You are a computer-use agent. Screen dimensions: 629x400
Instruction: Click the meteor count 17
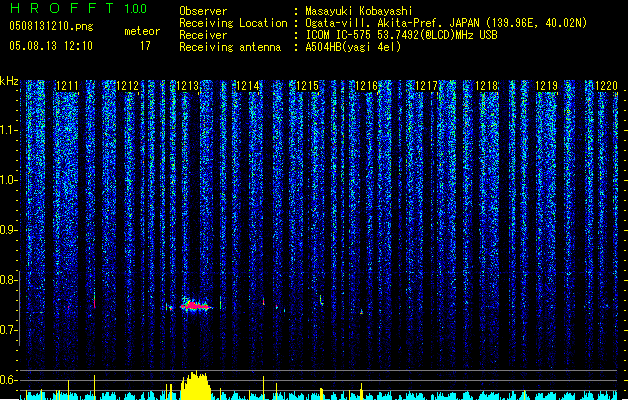pos(145,46)
